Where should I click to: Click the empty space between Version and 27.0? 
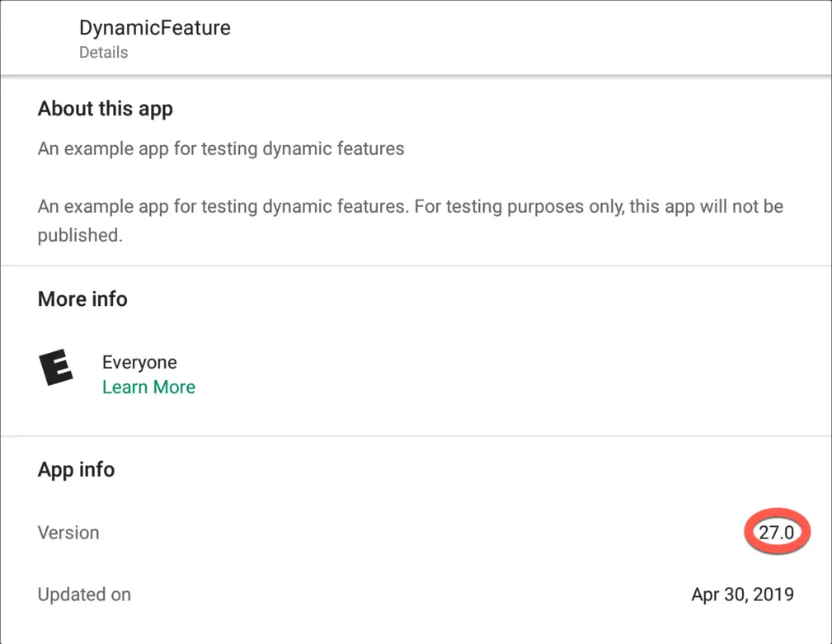click(x=412, y=533)
